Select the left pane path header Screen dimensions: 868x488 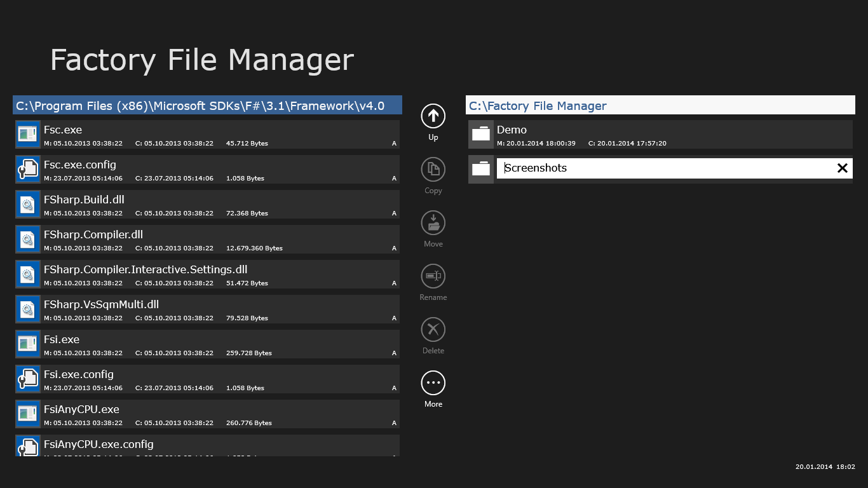[x=207, y=105]
